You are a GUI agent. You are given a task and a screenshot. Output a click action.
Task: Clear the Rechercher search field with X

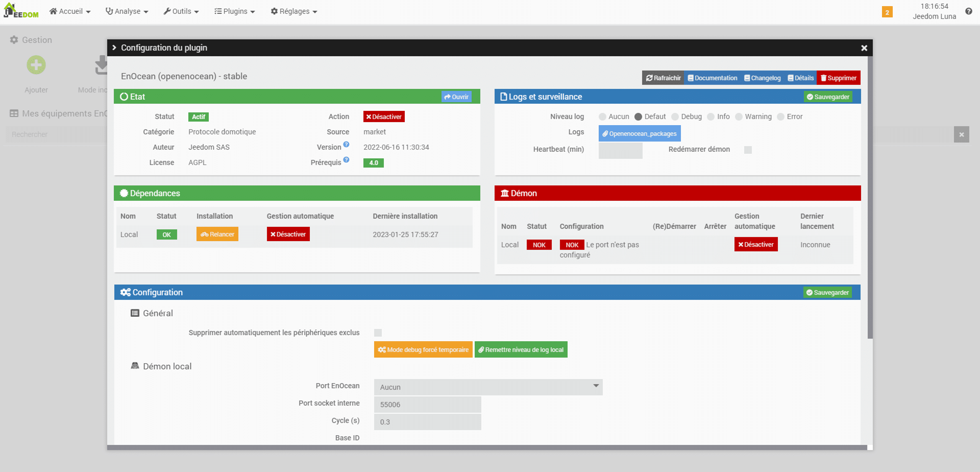coord(961,134)
